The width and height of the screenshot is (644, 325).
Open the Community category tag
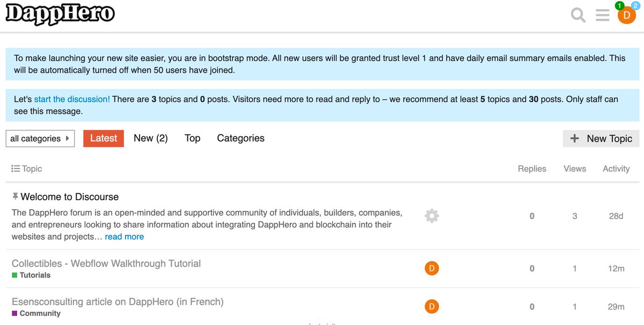[x=36, y=313]
